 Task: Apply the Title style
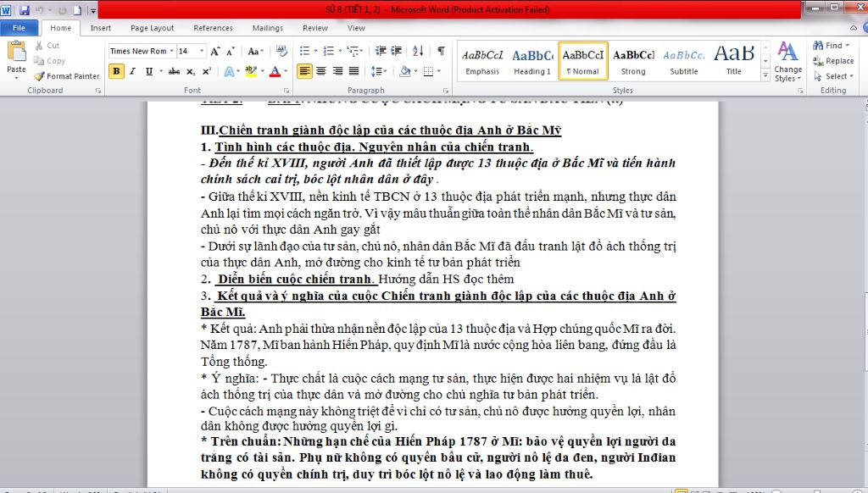734,62
